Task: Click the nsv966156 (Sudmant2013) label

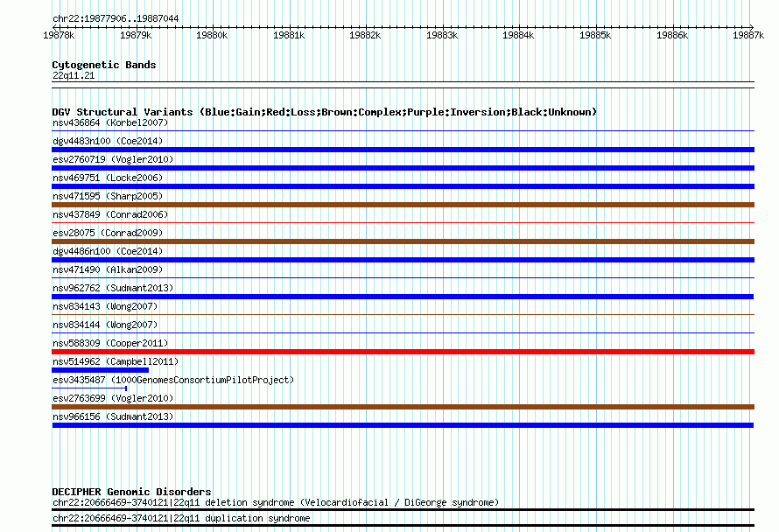Action: 113,416
